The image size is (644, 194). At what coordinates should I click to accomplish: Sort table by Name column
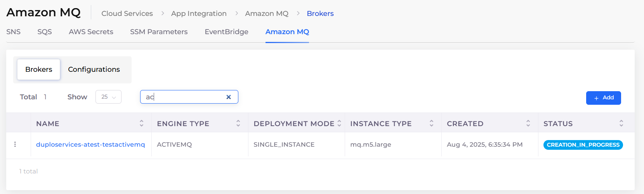pyautogui.click(x=141, y=123)
